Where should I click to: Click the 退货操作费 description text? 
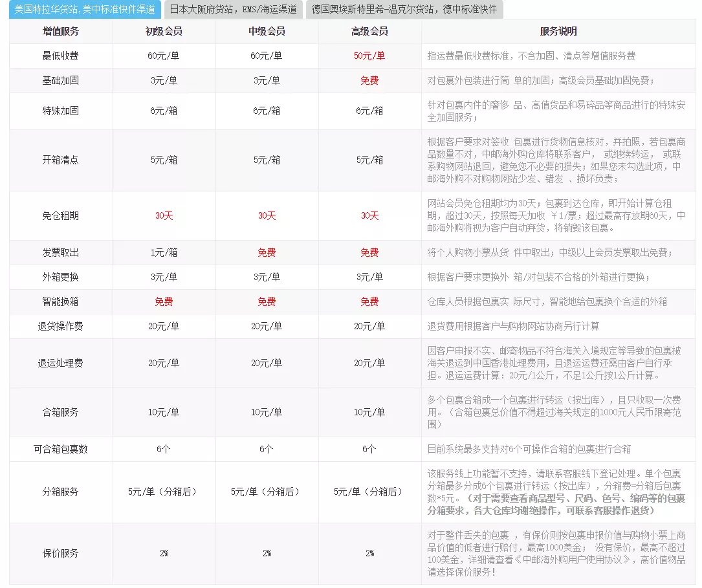pos(513,327)
